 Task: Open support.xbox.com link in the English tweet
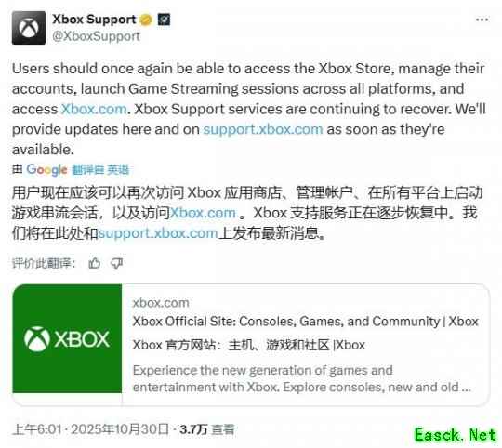(x=263, y=129)
